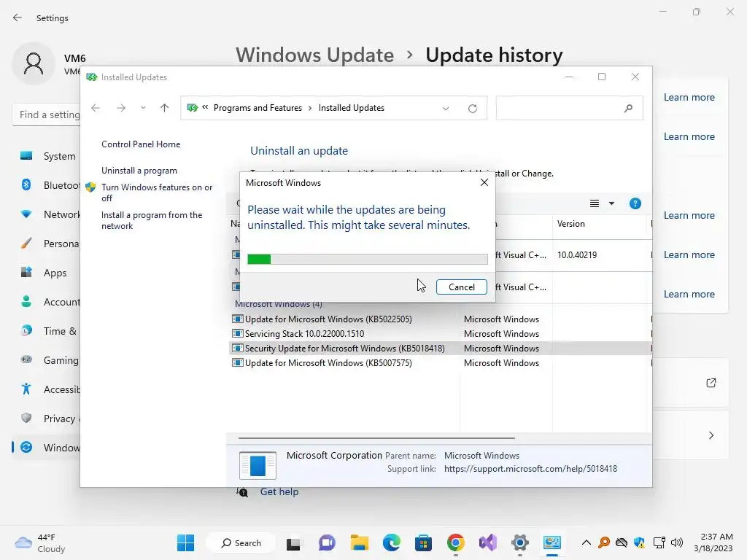Viewport: 747px width, 560px height.
Task: Click the horizontal scrollbar of update list
Action: pyautogui.click(x=376, y=437)
